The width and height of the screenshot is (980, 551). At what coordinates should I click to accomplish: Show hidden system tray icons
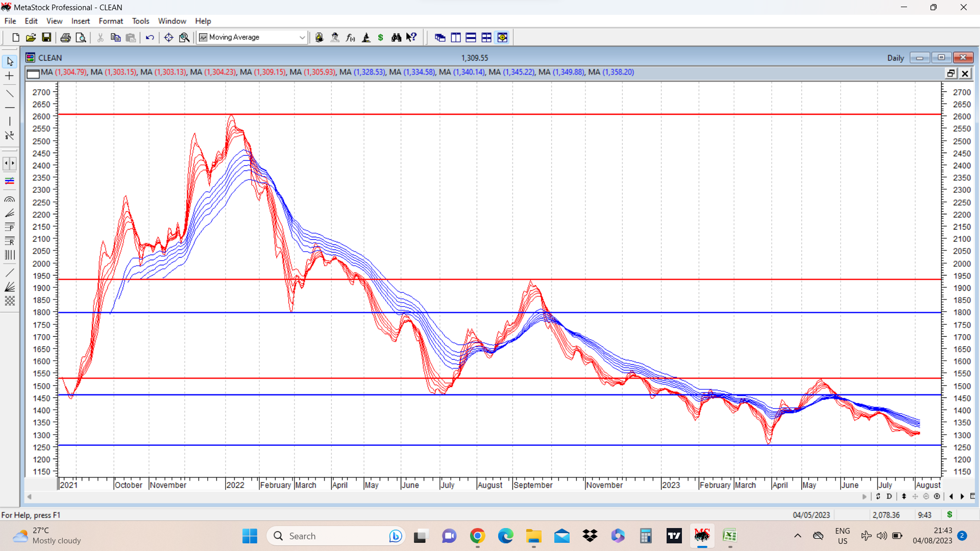(797, 536)
